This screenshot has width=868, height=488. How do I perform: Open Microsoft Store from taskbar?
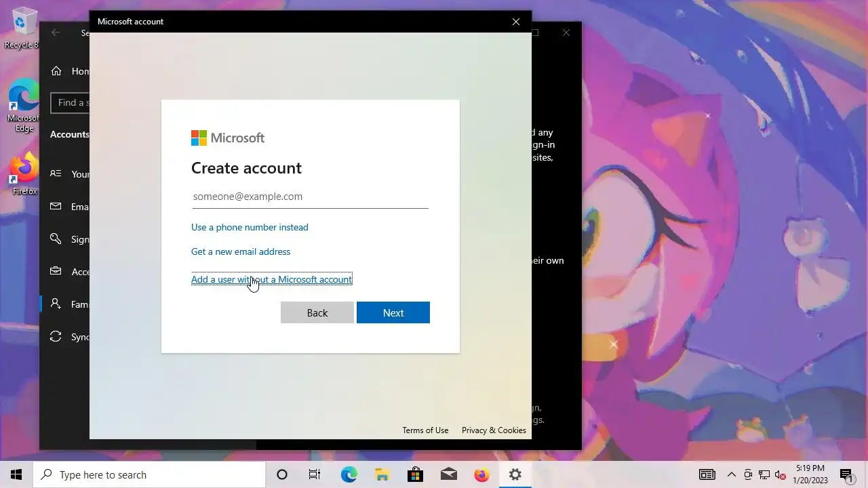415,474
